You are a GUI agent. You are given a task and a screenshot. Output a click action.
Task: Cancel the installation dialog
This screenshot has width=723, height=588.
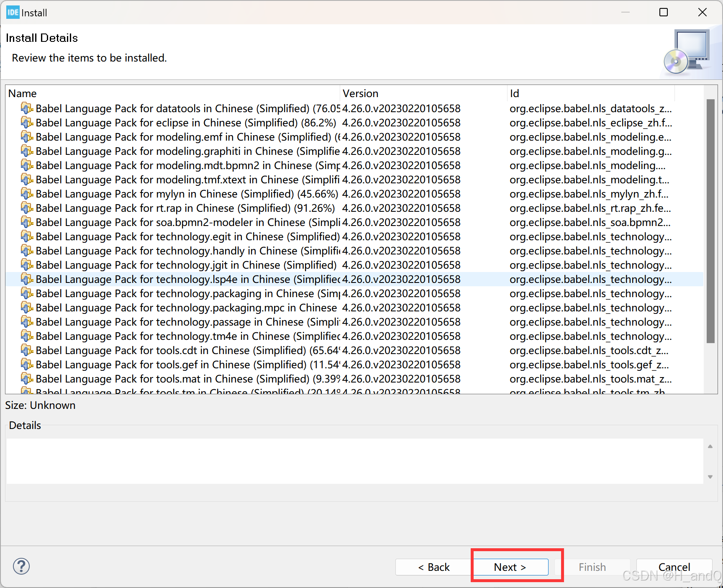point(674,567)
